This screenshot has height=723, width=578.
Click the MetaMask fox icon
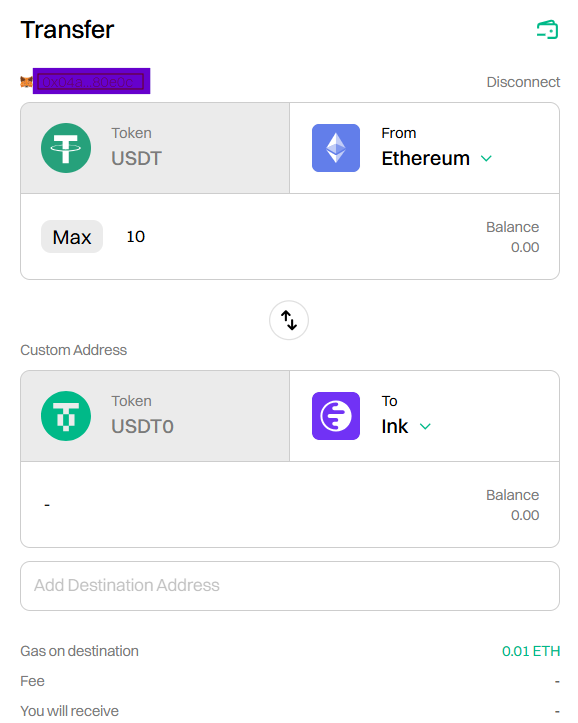point(26,82)
